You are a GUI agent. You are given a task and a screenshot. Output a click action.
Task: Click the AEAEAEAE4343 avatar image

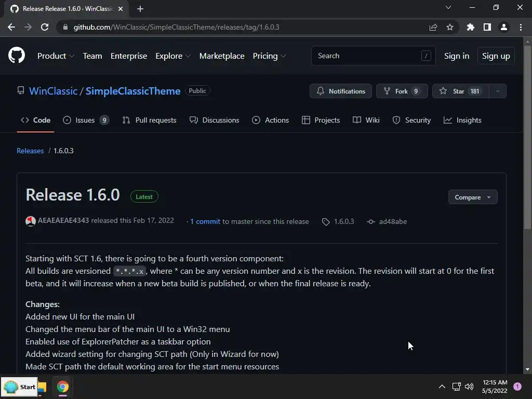[31, 221]
